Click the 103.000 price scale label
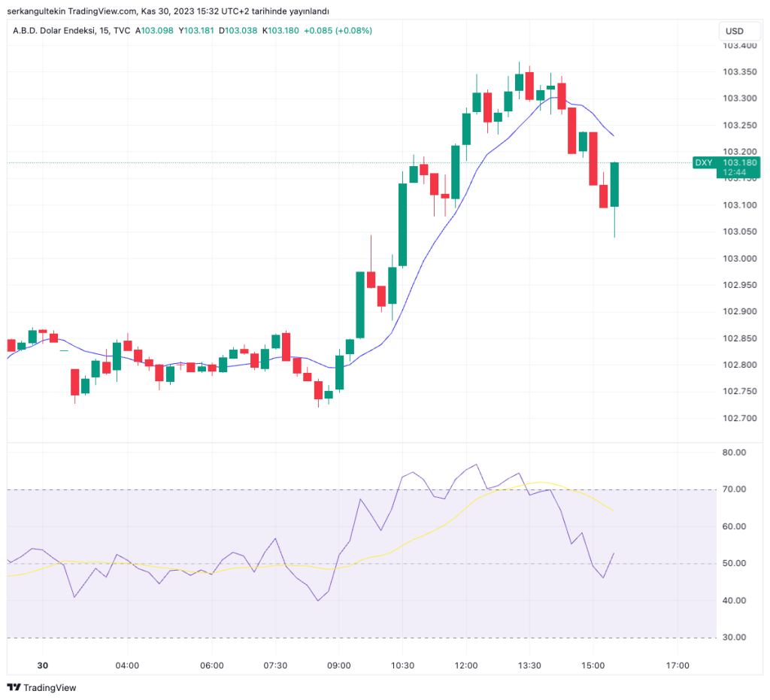This screenshot has width=770, height=700. [x=738, y=259]
